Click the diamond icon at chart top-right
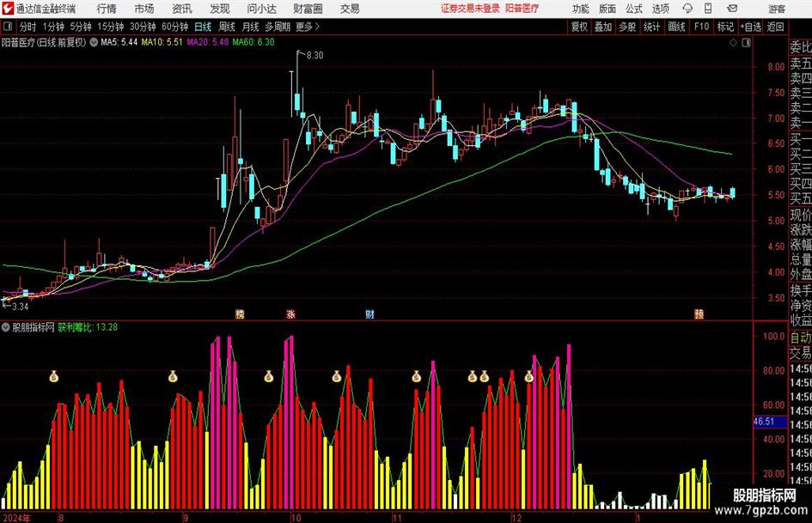812x523 pixels. tap(733, 43)
